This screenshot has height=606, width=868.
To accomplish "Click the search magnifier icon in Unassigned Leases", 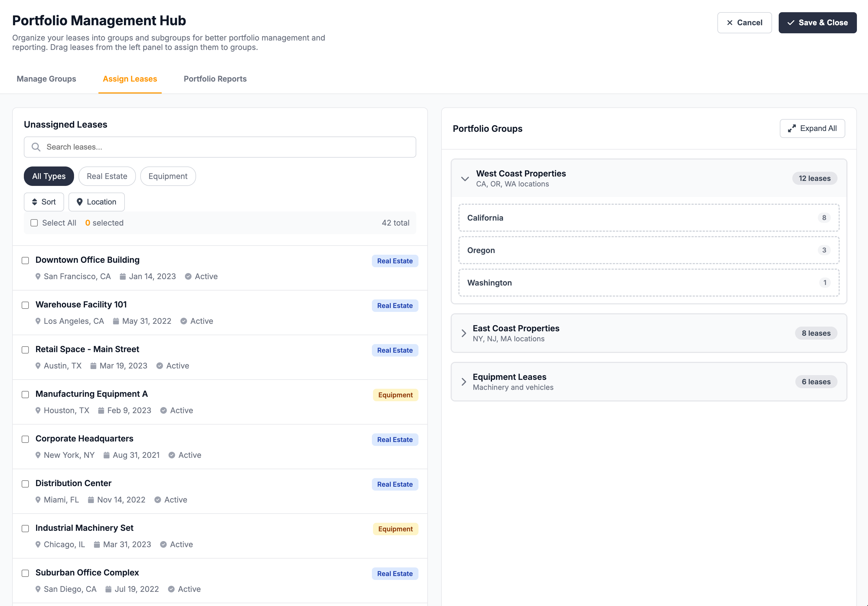I will pyautogui.click(x=36, y=147).
